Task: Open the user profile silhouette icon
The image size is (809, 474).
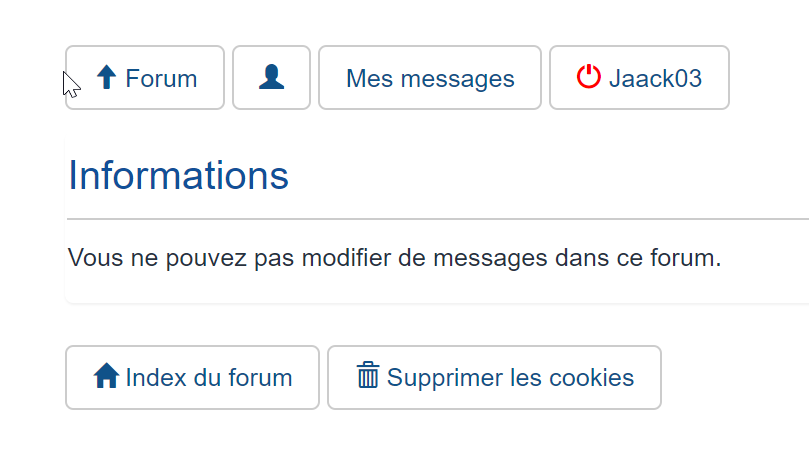Action: [x=271, y=77]
